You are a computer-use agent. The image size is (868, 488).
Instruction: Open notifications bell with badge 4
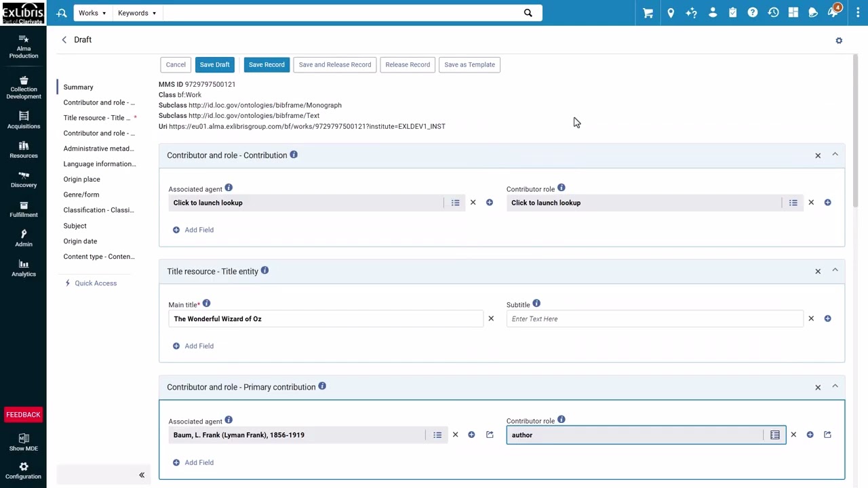pos(833,12)
